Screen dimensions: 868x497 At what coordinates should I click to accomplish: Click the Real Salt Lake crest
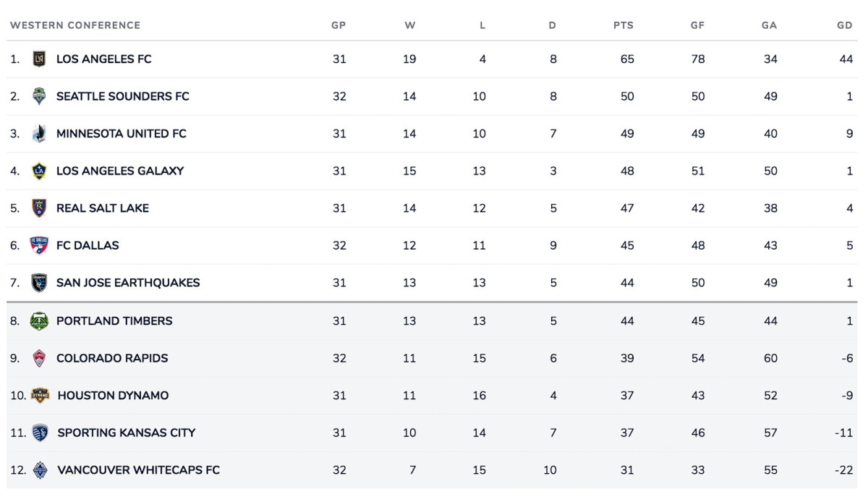pos(39,208)
